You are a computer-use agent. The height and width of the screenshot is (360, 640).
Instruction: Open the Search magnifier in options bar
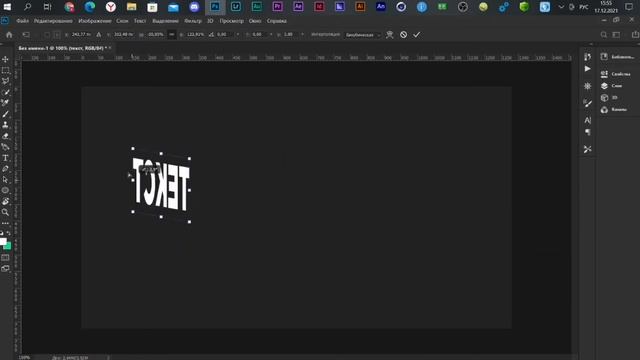(x=604, y=35)
